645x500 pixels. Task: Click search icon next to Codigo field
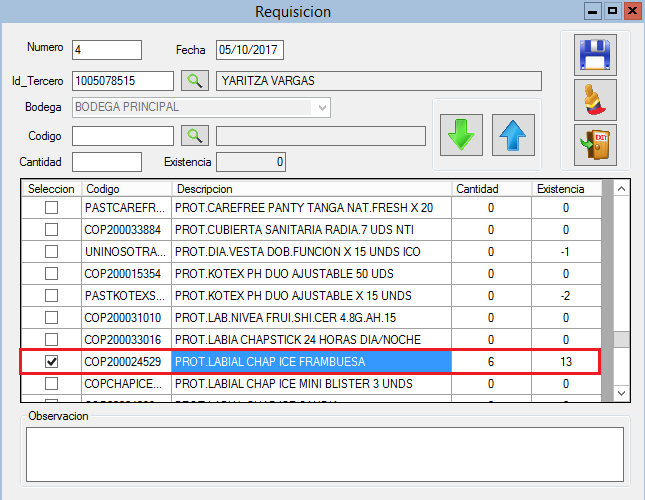[195, 135]
